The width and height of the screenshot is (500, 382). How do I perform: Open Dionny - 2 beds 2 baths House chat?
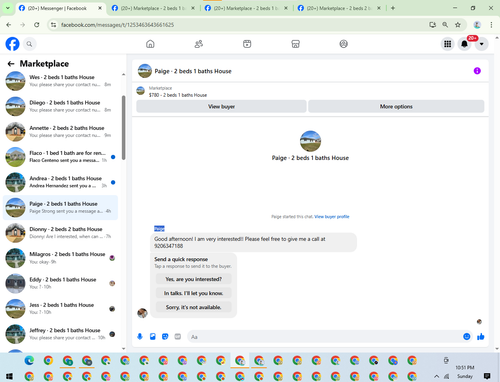[x=60, y=233]
